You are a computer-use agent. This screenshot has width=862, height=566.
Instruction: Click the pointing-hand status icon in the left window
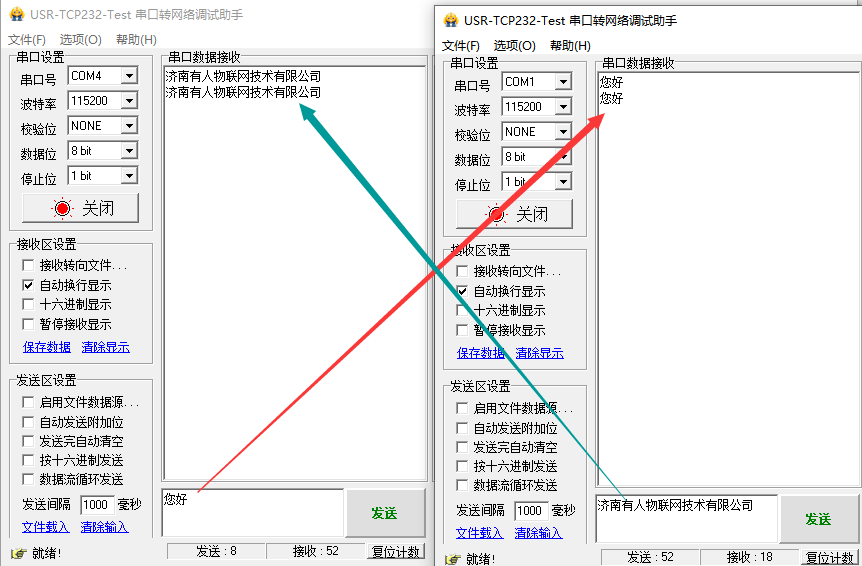[18, 553]
